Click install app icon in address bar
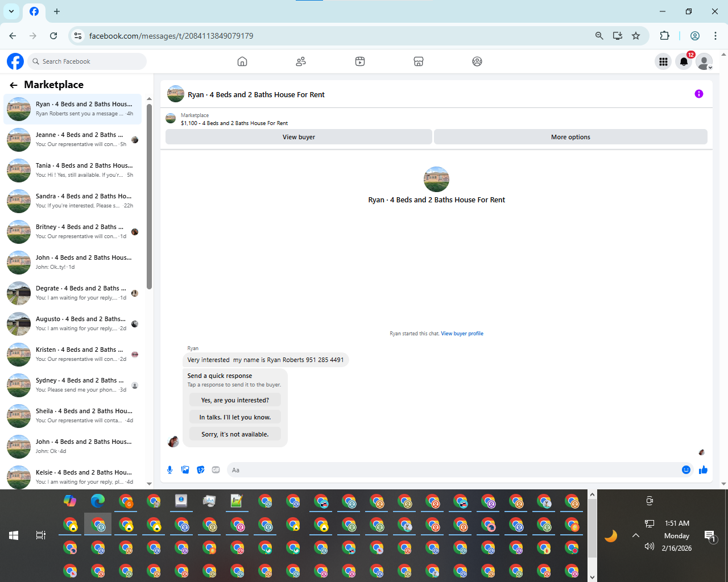Screen dimensions: 728x582 pyautogui.click(x=618, y=36)
